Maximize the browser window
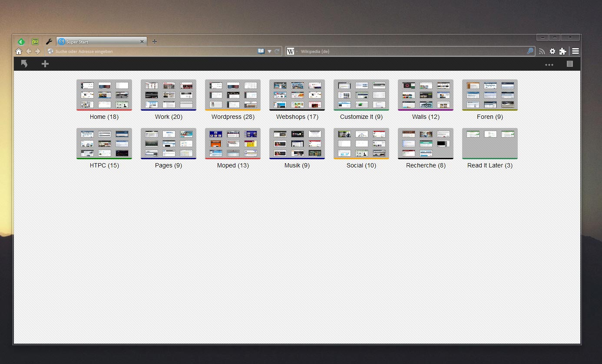602x364 pixels. coord(555,37)
